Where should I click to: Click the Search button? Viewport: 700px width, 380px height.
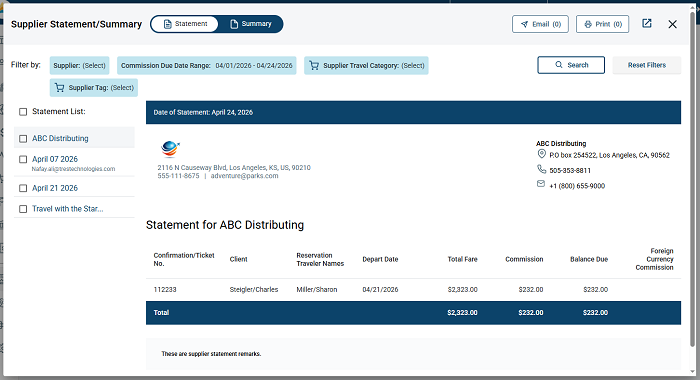pyautogui.click(x=571, y=65)
